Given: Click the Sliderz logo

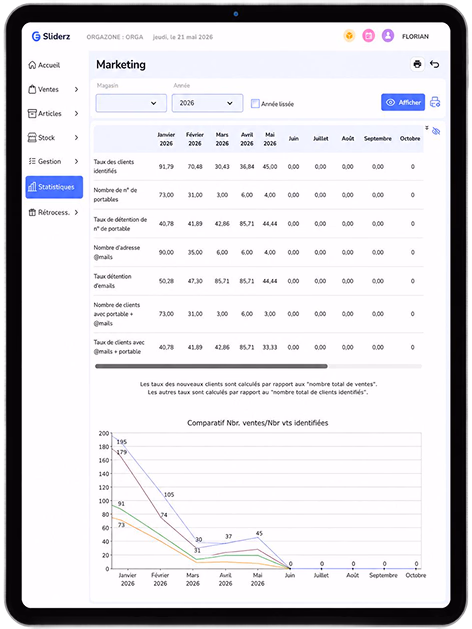Looking at the screenshot, I should click(x=51, y=37).
